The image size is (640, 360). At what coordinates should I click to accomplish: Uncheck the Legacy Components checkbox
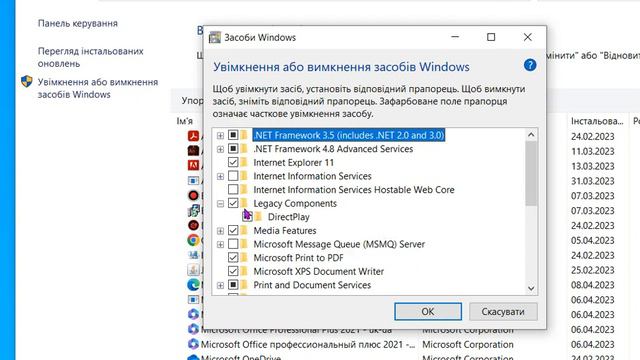tap(233, 203)
